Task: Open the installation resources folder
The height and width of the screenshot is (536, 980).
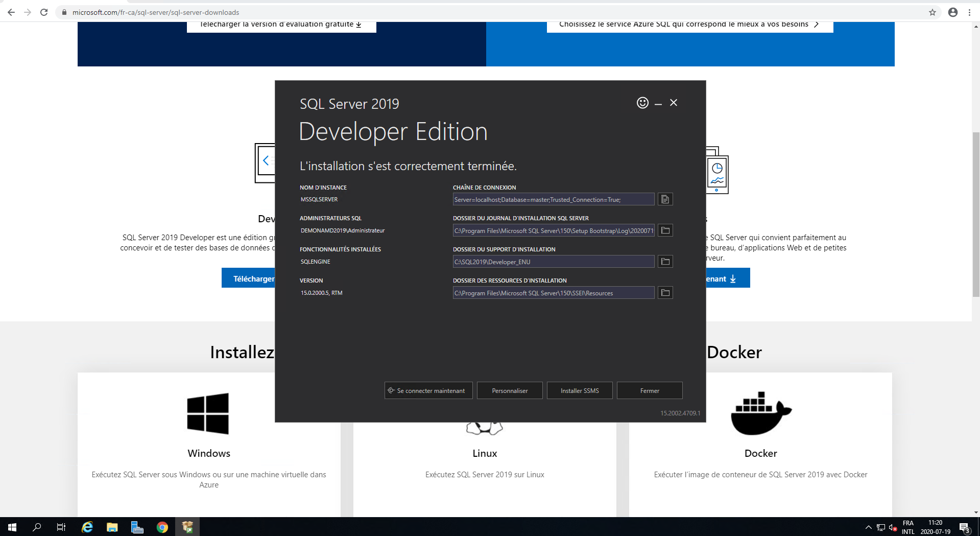Action: pyautogui.click(x=665, y=293)
